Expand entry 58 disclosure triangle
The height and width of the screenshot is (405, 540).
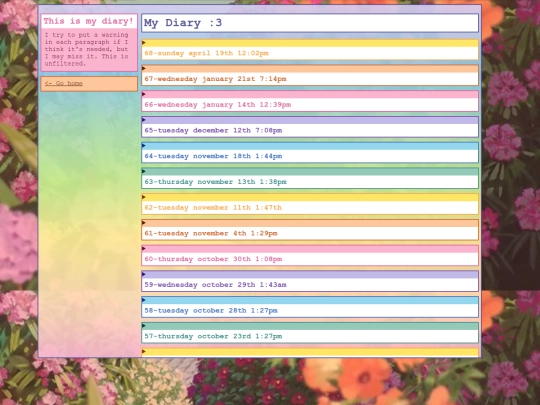click(x=144, y=300)
